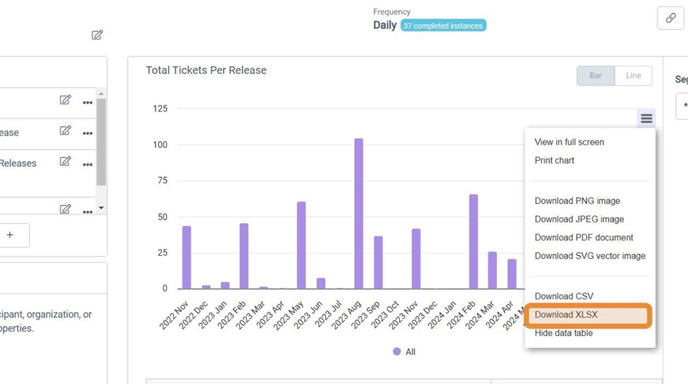
Task: Click the edit pencil icon beside the Frequency header
Action: [97, 35]
